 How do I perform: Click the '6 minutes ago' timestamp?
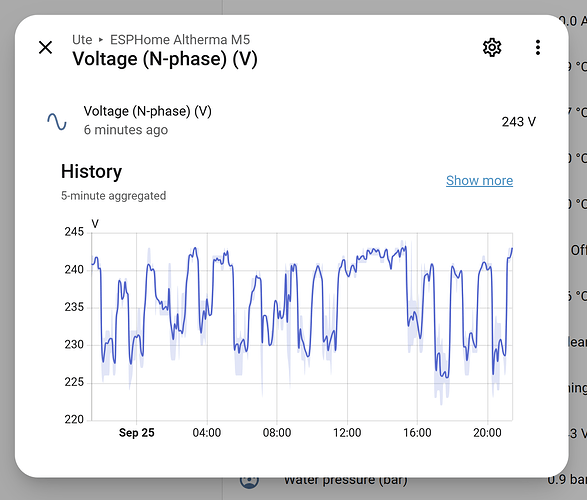(x=126, y=130)
